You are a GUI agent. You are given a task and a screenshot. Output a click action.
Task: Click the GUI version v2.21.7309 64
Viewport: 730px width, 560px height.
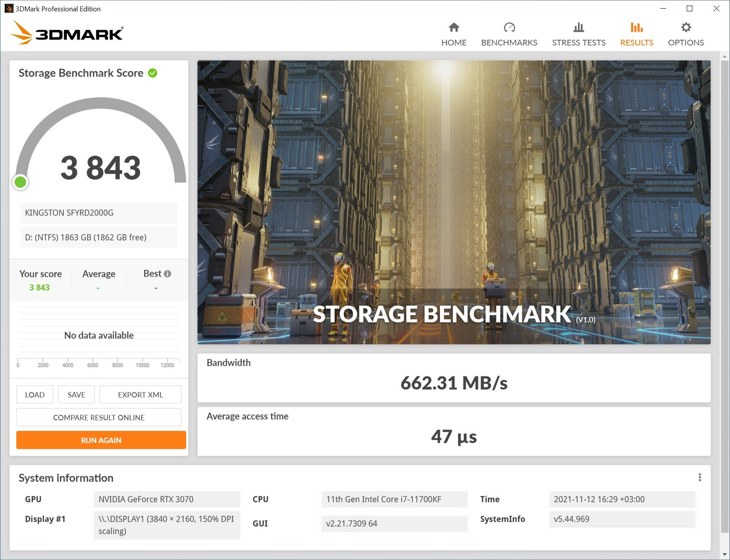click(394, 524)
